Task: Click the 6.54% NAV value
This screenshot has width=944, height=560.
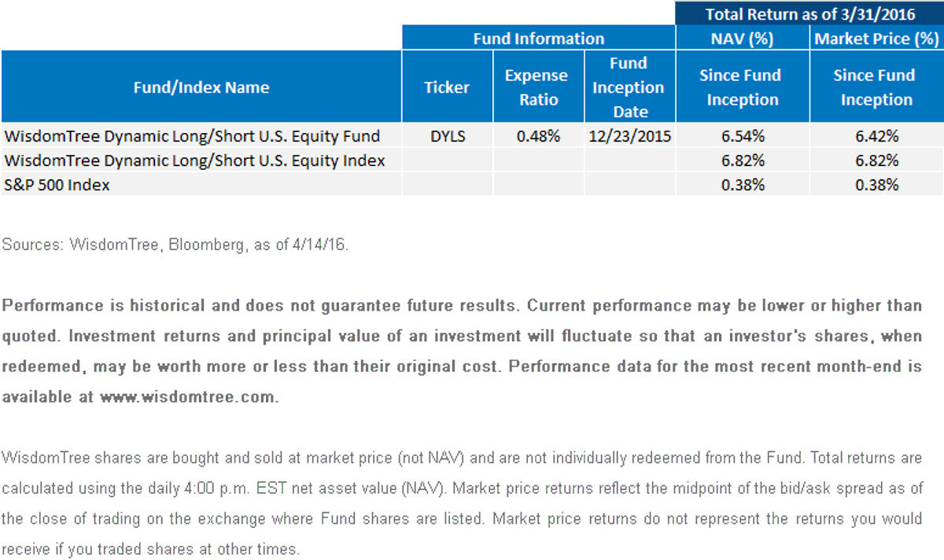Action: (743, 136)
